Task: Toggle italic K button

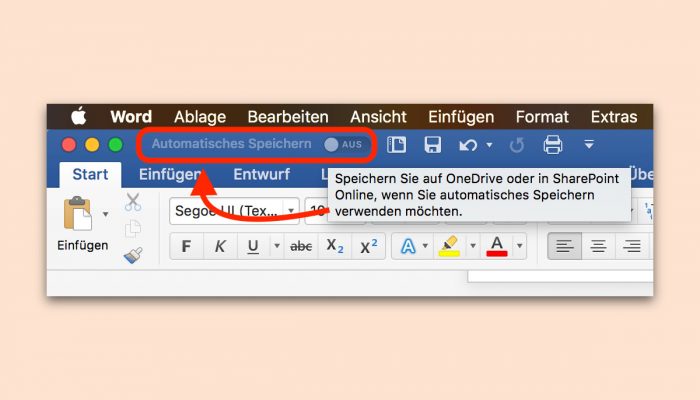Action: click(x=220, y=246)
